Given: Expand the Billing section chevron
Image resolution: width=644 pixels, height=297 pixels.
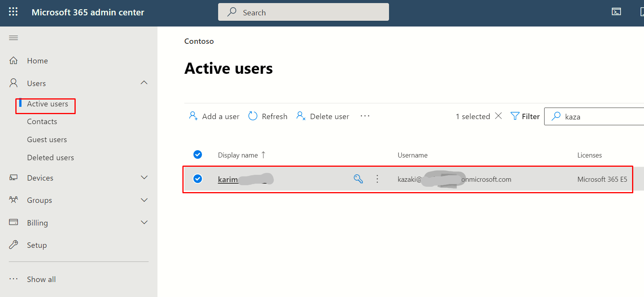Looking at the screenshot, I should tap(144, 222).
